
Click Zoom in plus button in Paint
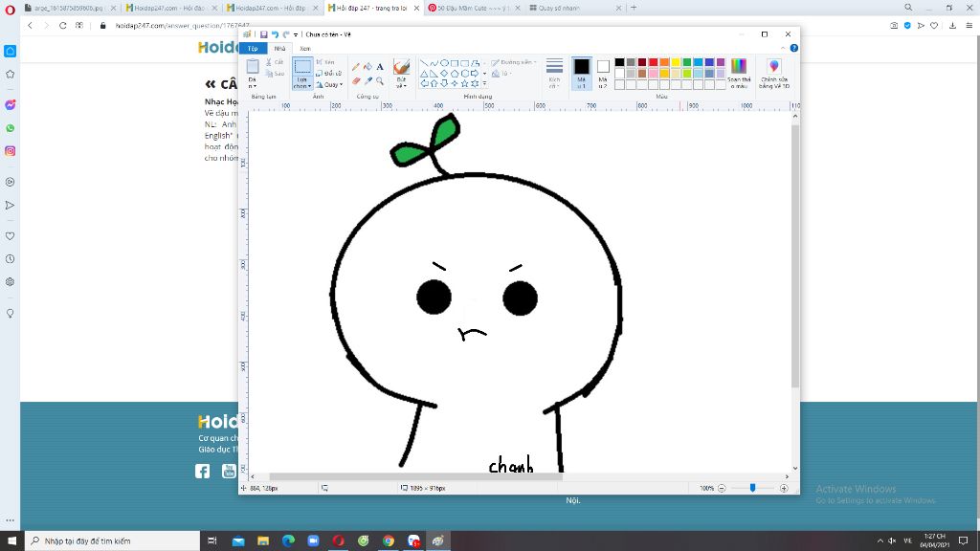coord(784,488)
